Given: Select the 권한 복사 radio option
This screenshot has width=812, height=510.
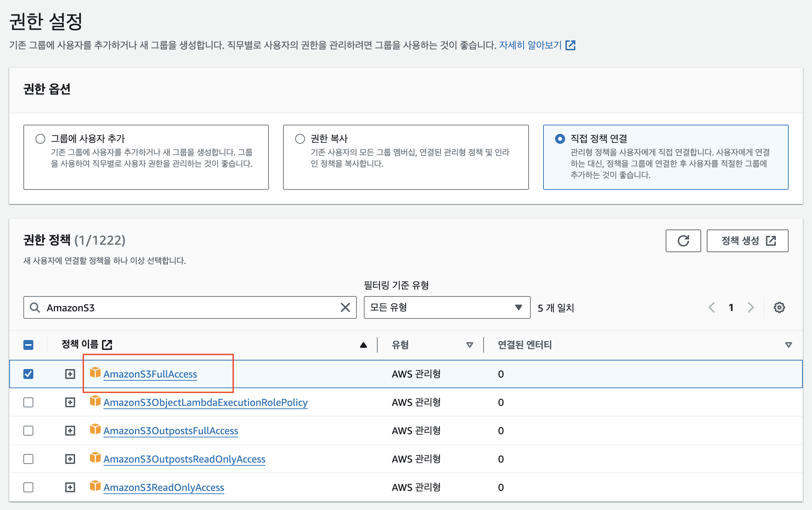Looking at the screenshot, I should 300,139.
